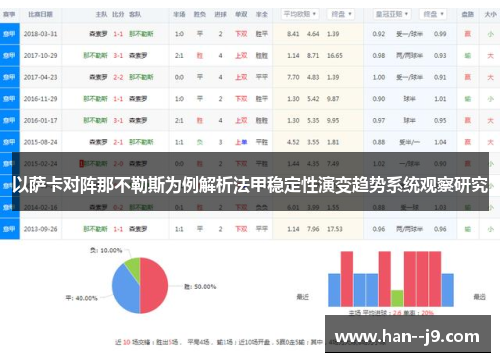Click the 胜负 column header
500x362 pixels.
(200, 14)
